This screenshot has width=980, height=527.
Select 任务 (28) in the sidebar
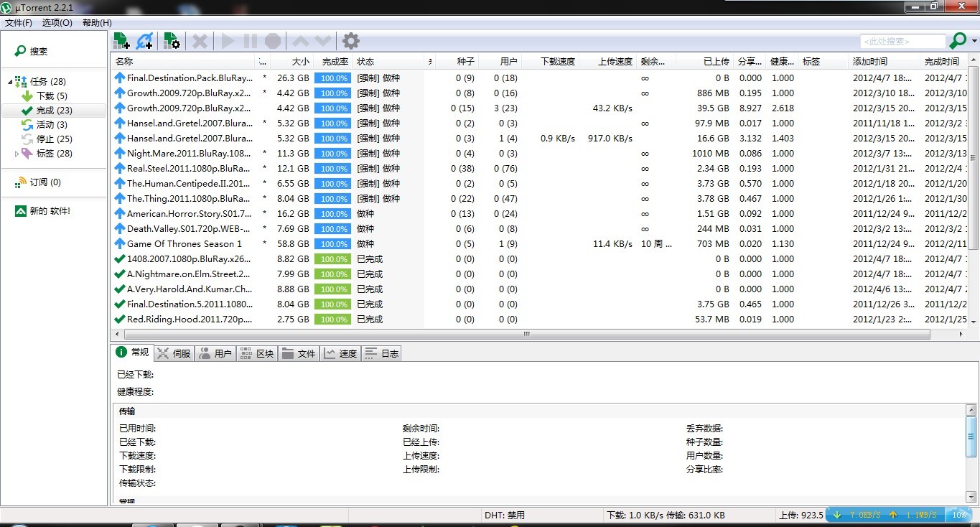47,82
